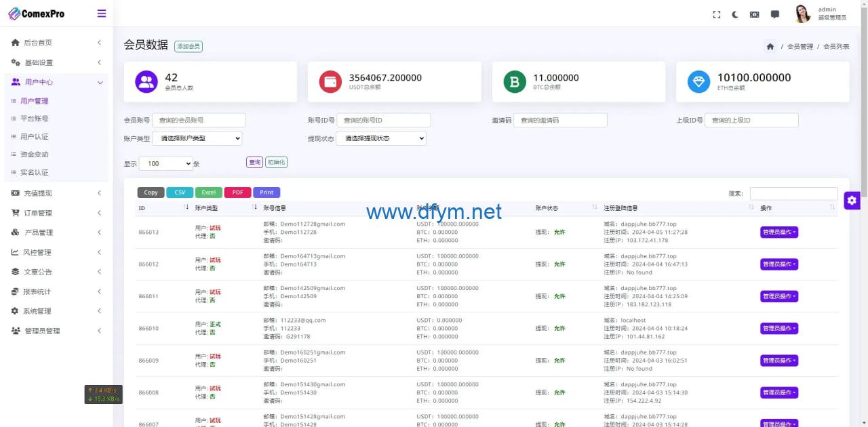
Task: Select 用户认证 submenu item
Action: click(35, 137)
